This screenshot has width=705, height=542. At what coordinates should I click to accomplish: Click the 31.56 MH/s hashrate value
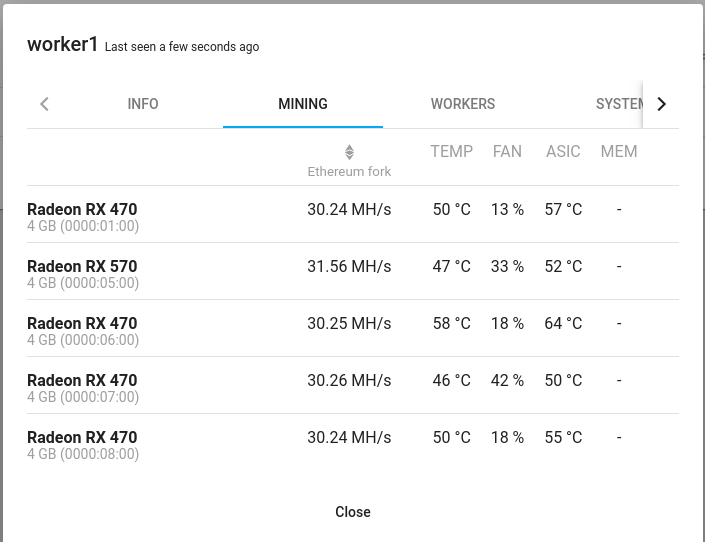click(349, 267)
